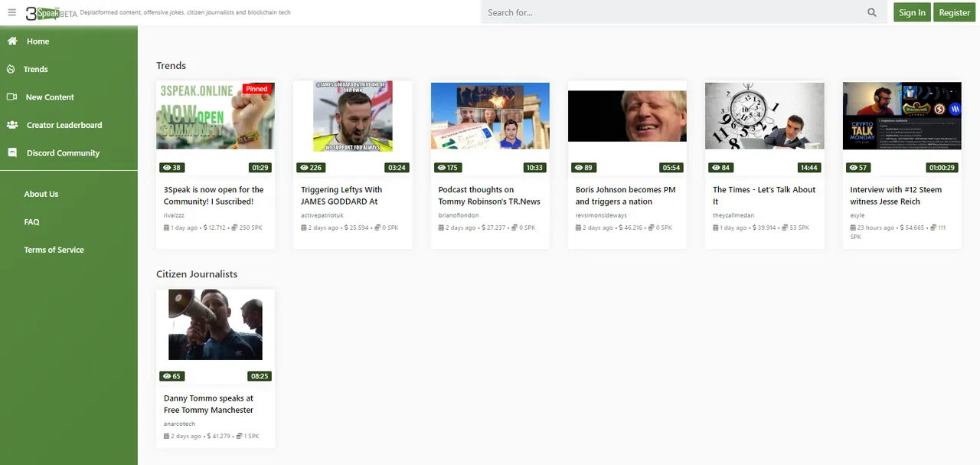Open the 3SPEAK.ONLINE Now Open thumbnail
980x465 pixels.
click(x=215, y=116)
